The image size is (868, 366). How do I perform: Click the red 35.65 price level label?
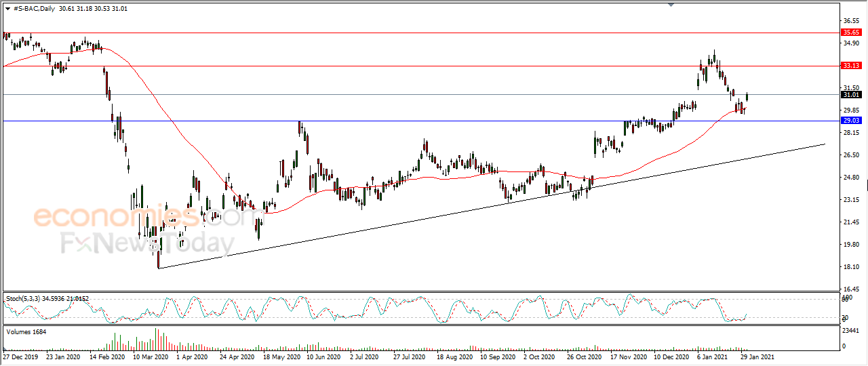click(850, 32)
